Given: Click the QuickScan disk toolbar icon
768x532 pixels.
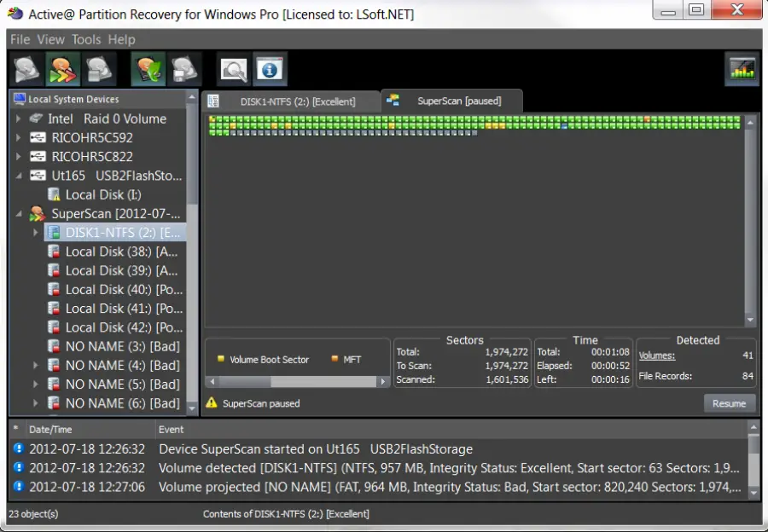Looking at the screenshot, I should pyautogui.click(x=26, y=69).
